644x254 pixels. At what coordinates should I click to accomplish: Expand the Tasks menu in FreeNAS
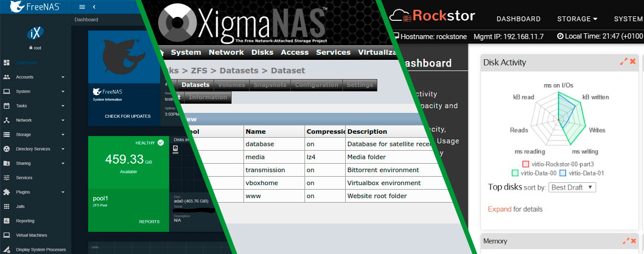63,106
